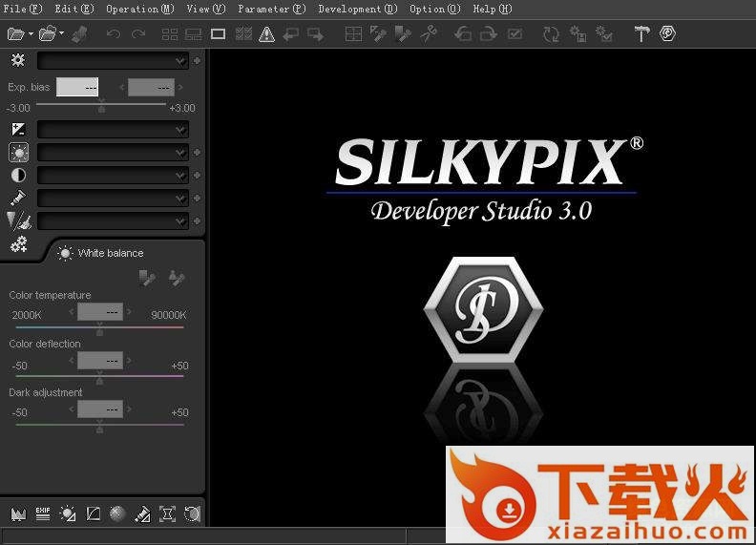Decrease Dark adjustment with left arrow
756x545 pixels.
click(71, 409)
